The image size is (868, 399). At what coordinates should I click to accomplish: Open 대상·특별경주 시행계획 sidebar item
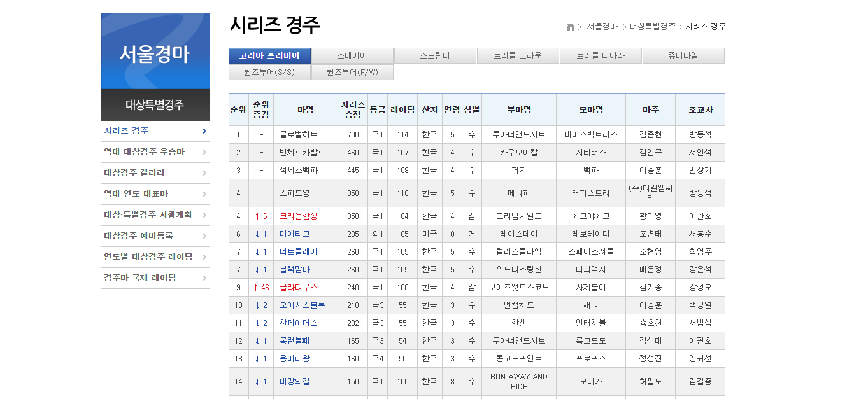click(x=155, y=215)
